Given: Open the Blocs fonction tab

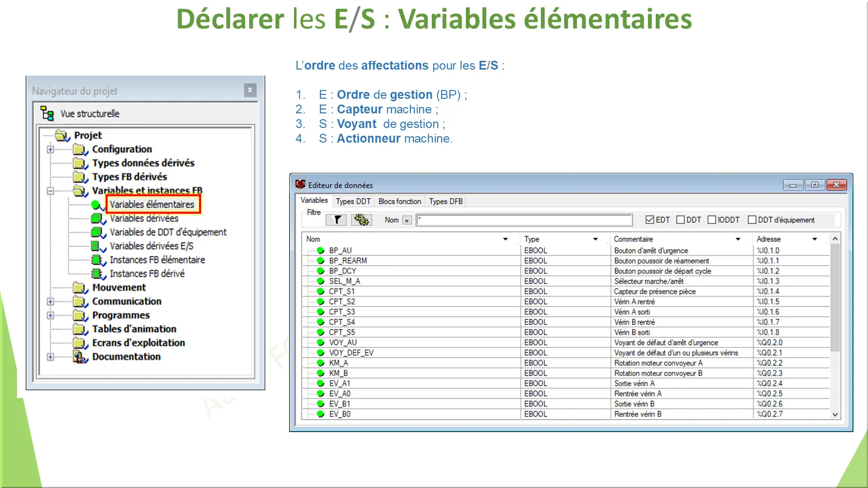Looking at the screenshot, I should 399,201.
